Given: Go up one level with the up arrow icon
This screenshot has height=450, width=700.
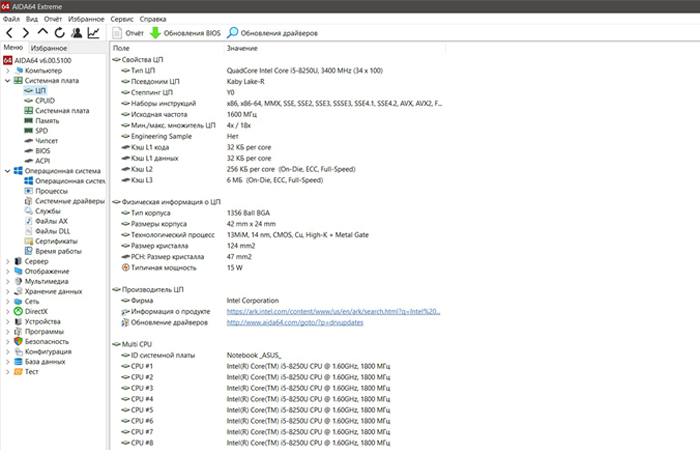Looking at the screenshot, I should [x=42, y=32].
